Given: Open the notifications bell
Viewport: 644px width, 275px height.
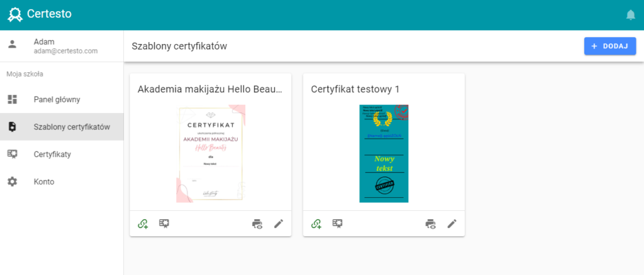Looking at the screenshot, I should (630, 15).
